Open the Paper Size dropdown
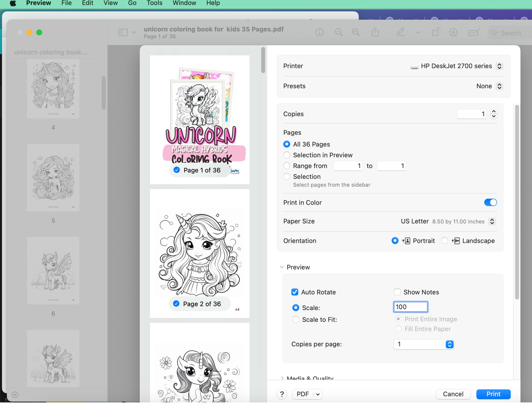532x411 pixels. pyautogui.click(x=492, y=221)
